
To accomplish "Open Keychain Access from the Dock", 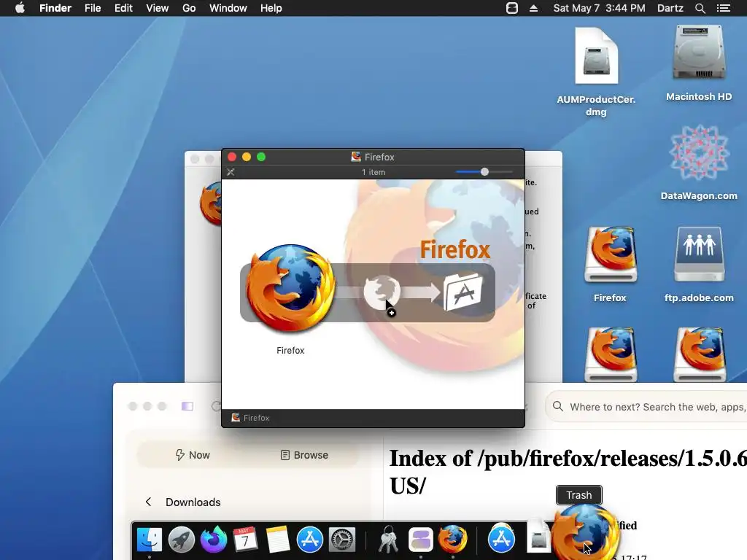I will click(388, 540).
